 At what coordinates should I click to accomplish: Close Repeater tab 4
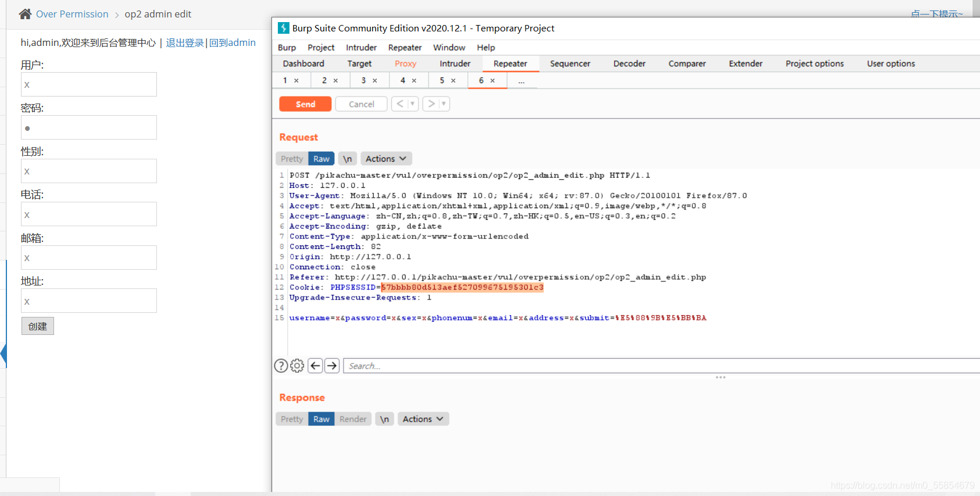pyautogui.click(x=414, y=81)
